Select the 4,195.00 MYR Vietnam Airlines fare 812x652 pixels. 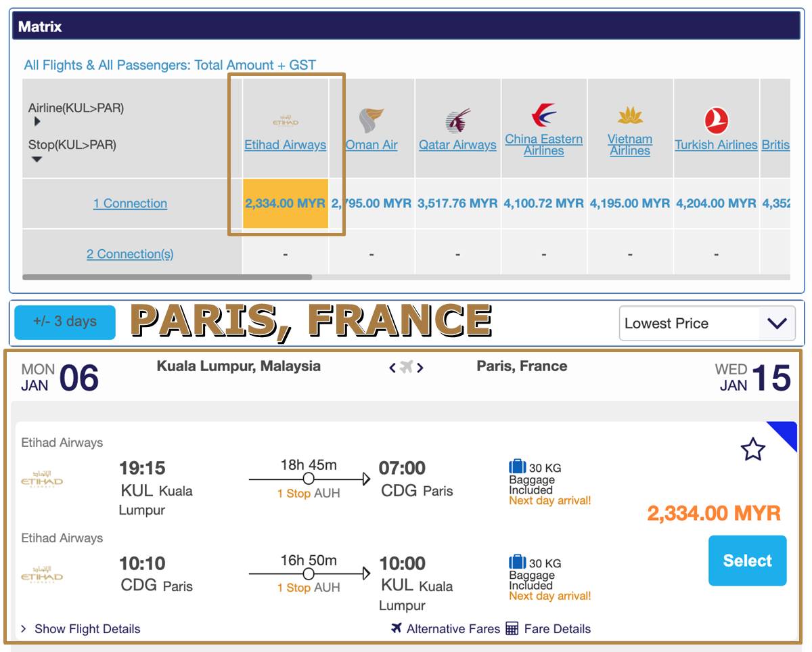click(630, 203)
